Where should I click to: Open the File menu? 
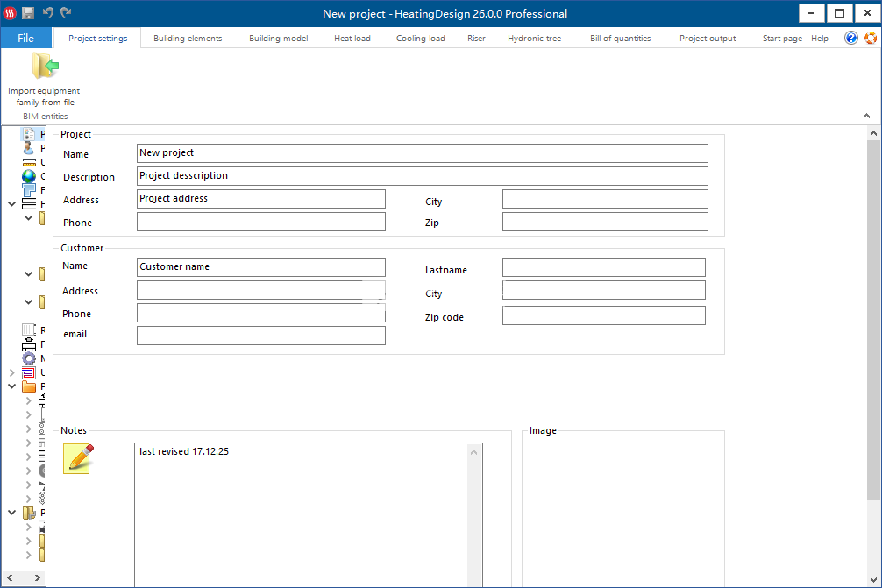25,38
